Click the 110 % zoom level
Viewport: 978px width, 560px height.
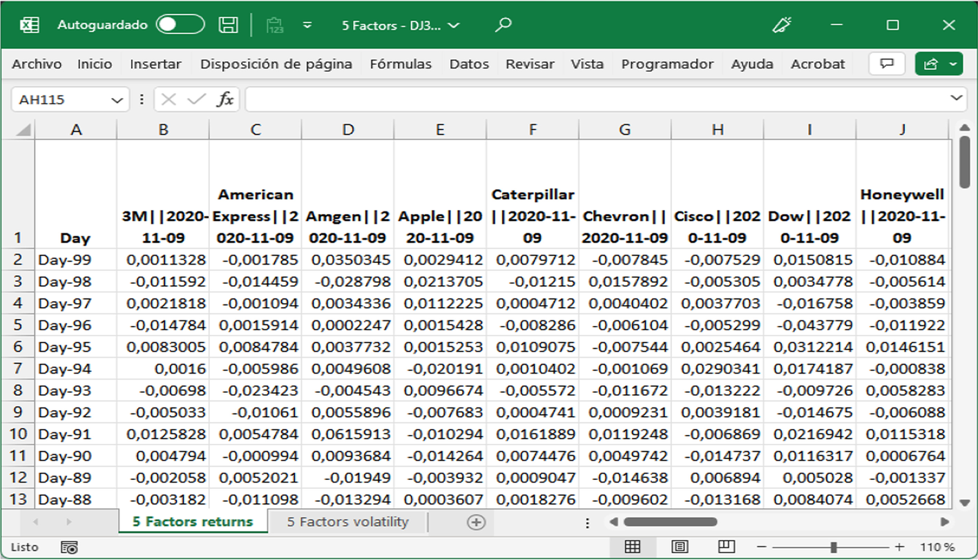coord(938,547)
